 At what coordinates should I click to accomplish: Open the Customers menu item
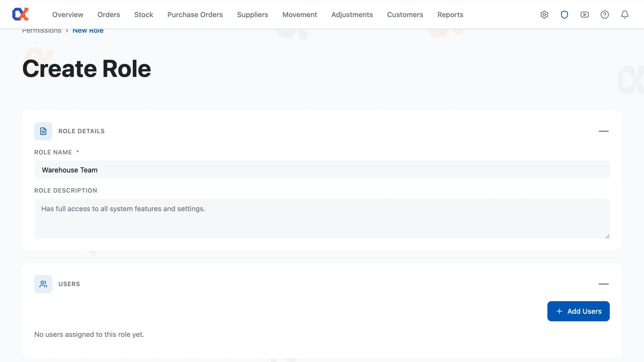(x=405, y=14)
